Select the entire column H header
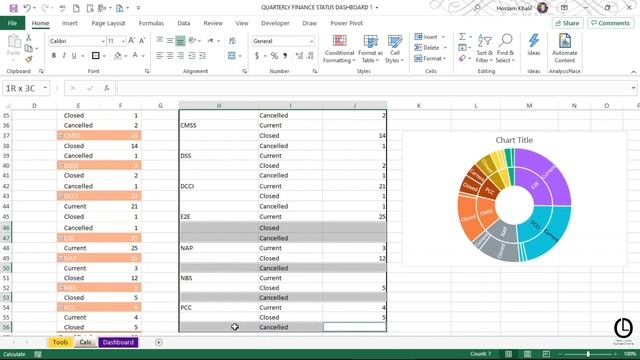This screenshot has height=360, width=640. (219, 106)
